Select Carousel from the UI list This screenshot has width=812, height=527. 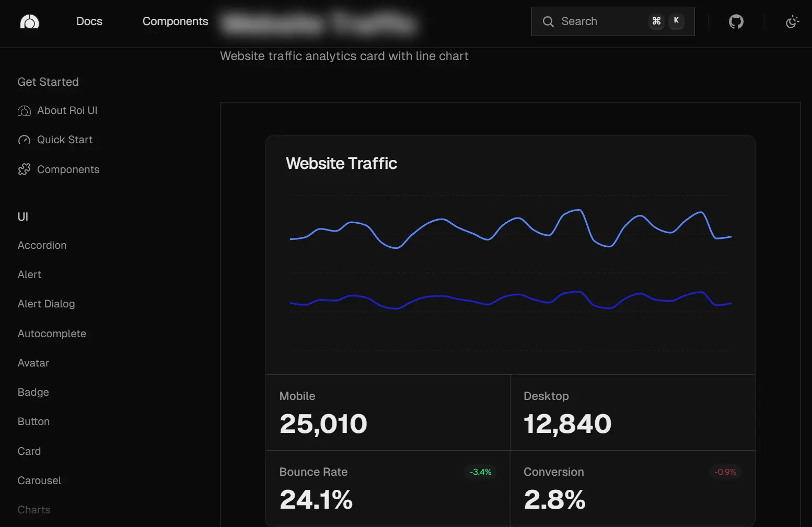pyautogui.click(x=39, y=480)
